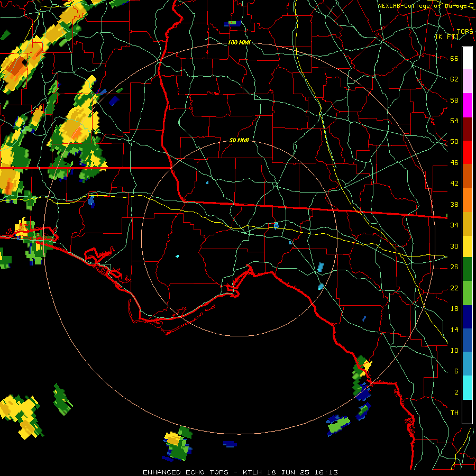
Task: Click the "18 JUN 25" date text
Action: (288, 472)
